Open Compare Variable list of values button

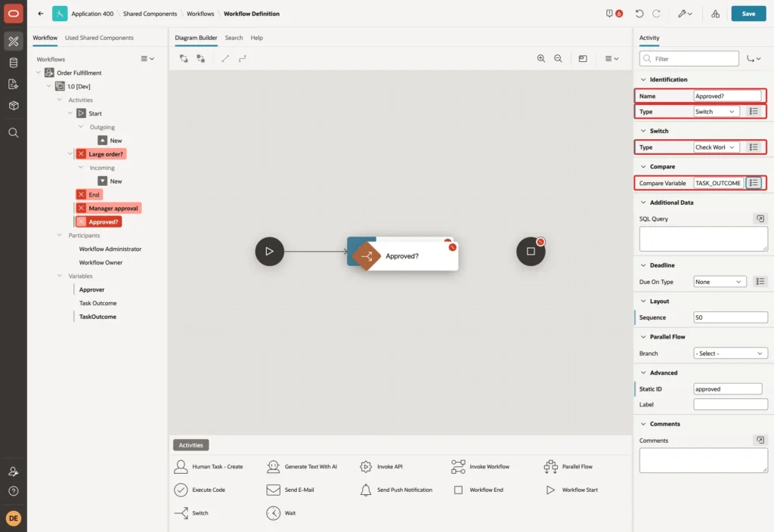(754, 183)
